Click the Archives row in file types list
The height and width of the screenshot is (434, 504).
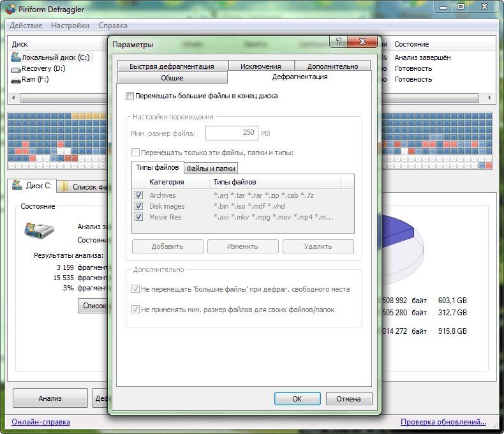coord(243,195)
